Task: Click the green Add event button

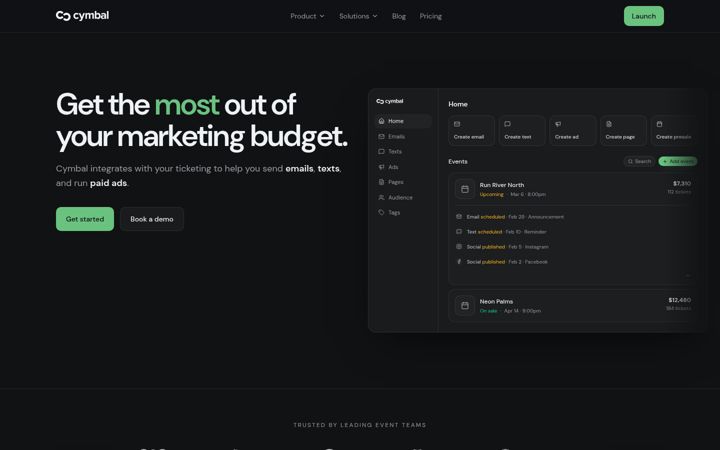Action: 678,161
